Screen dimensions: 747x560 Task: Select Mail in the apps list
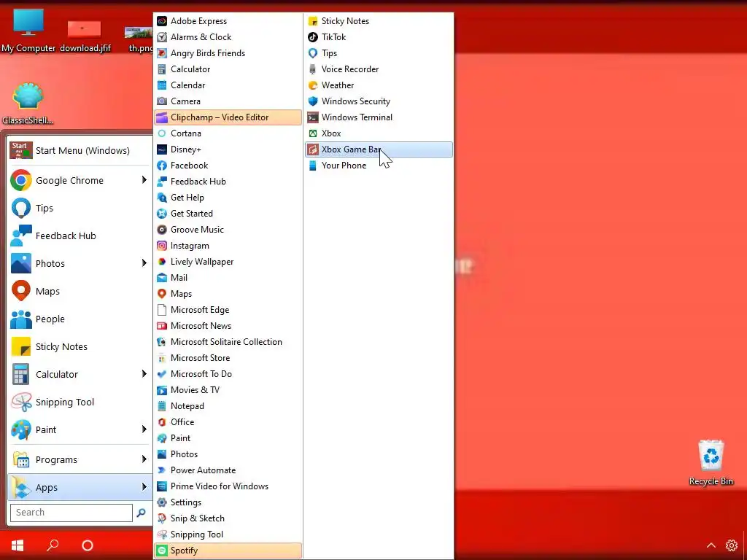228,278
